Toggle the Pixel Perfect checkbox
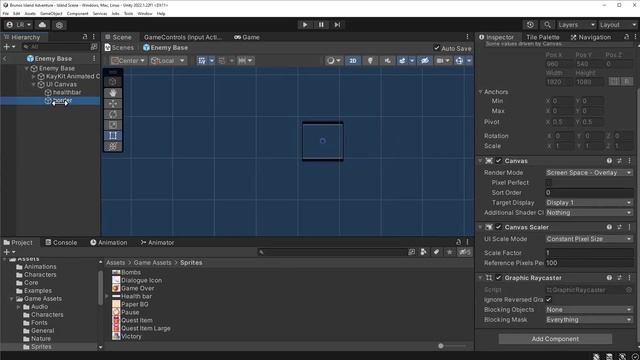The height and width of the screenshot is (360, 640). coord(549,182)
